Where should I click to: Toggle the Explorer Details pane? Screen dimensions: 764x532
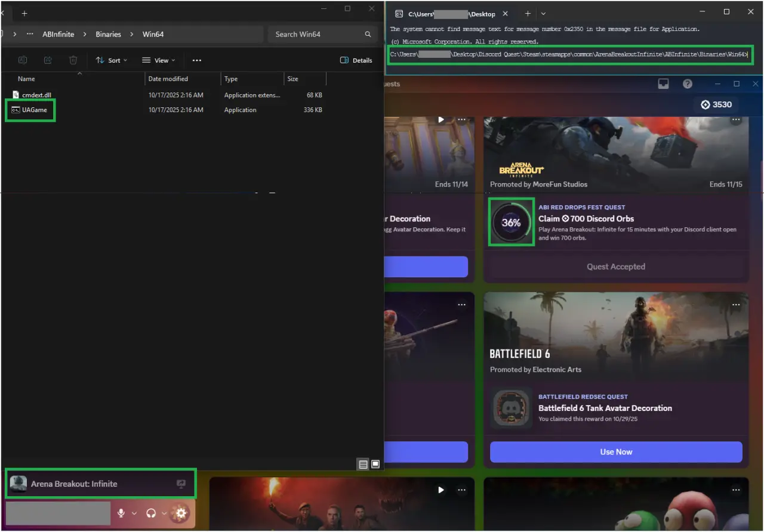356,60
